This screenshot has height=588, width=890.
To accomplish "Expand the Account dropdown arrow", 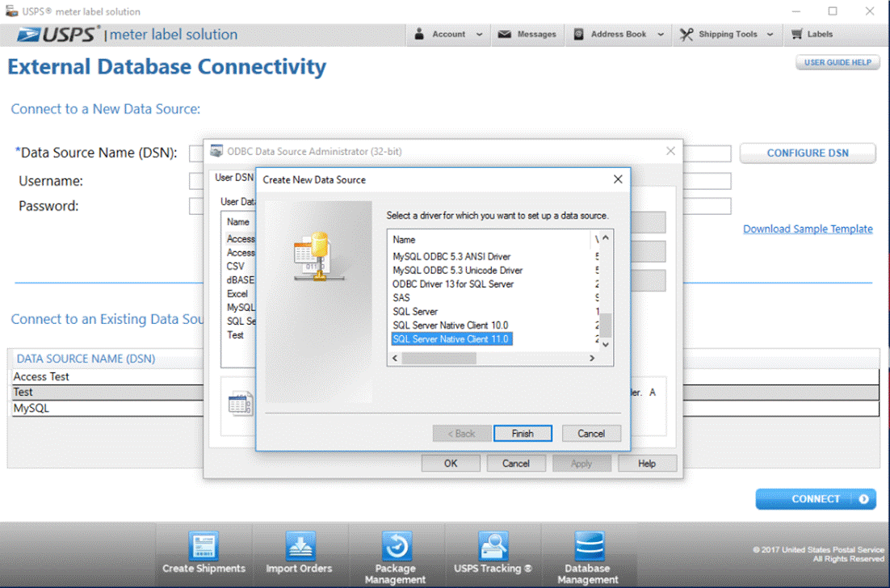I will 479,35.
